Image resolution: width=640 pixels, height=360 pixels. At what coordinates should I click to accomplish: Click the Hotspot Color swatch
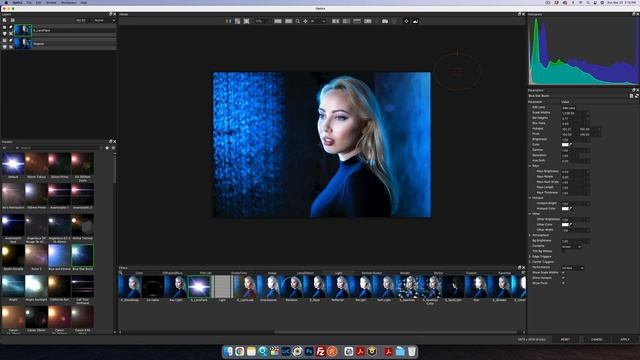click(x=565, y=209)
